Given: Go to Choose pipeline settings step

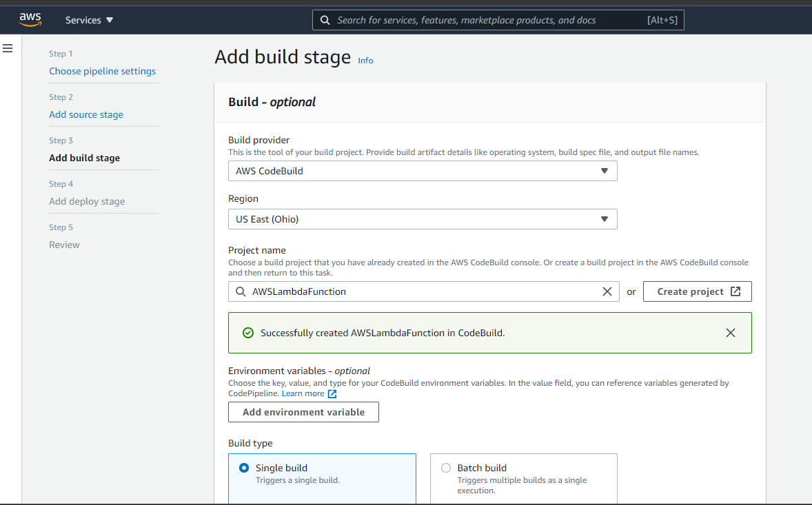Looking at the screenshot, I should click(102, 71).
